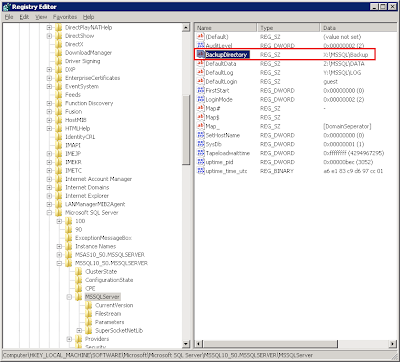Click the tree pane scroll up arrow
400x362 pixels.
[186, 28]
